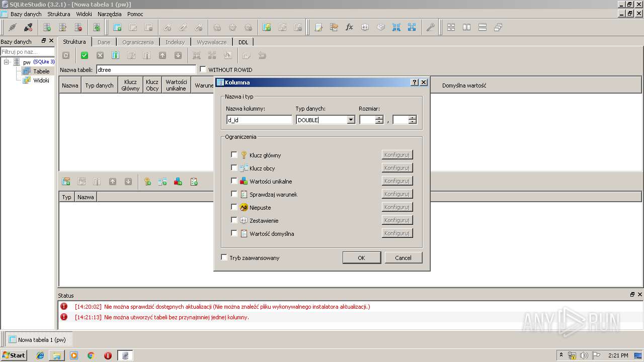Open the Widoki menu
Viewport: 644px width, 362px height.
coord(84,14)
